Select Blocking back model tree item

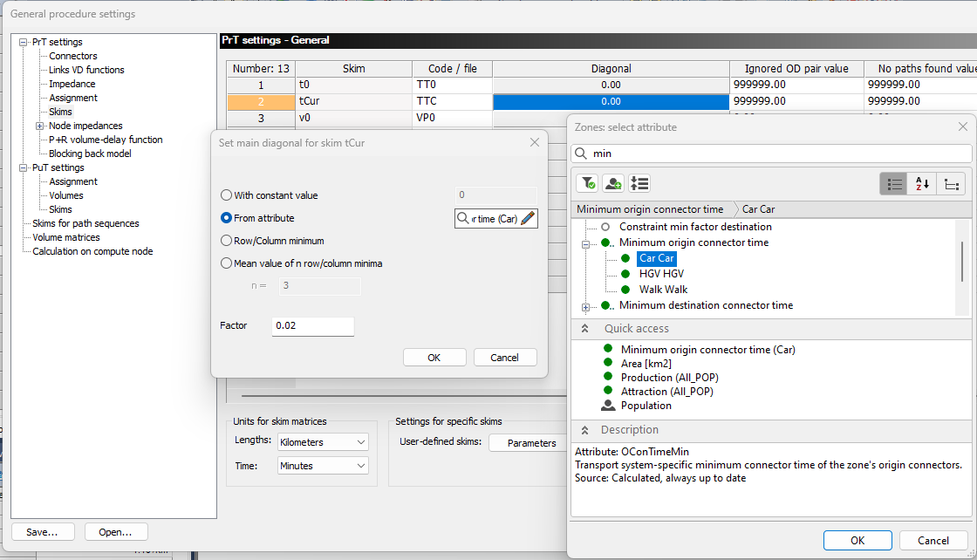click(90, 154)
